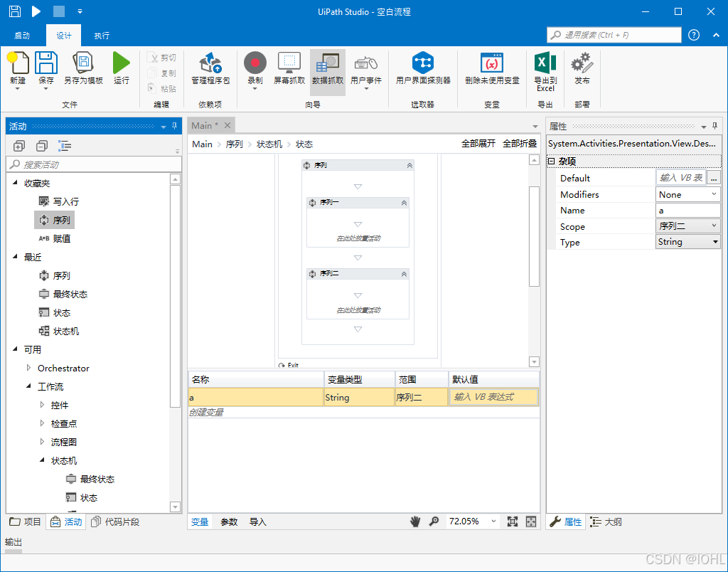This screenshot has width=728, height=572.
Task: Switch to the 执行 ribbon tab
Action: 102,36
